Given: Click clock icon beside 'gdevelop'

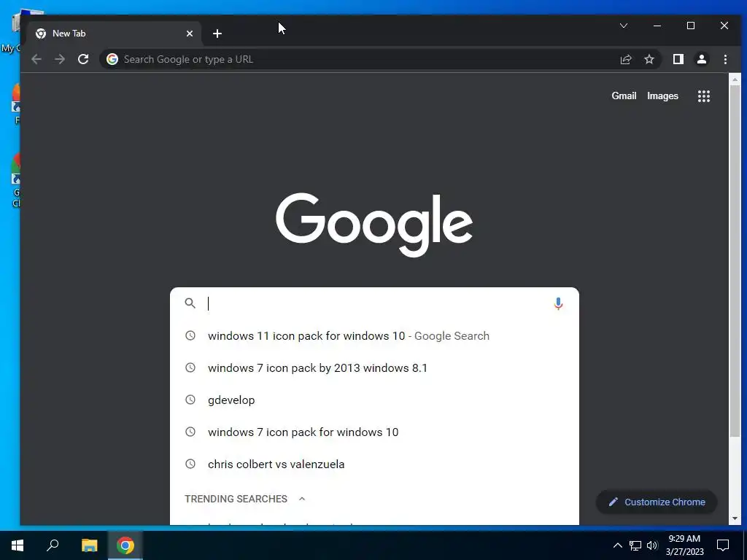Looking at the screenshot, I should pos(190,400).
